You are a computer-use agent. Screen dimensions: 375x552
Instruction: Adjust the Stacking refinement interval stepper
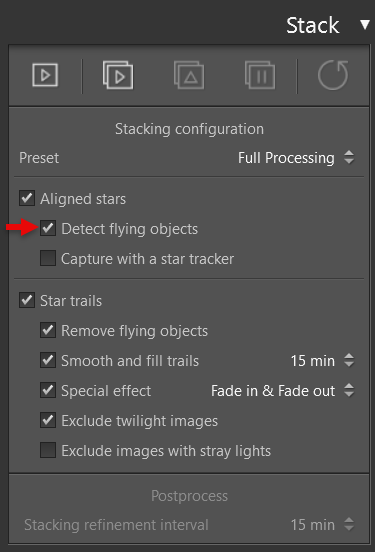[x=349, y=524]
